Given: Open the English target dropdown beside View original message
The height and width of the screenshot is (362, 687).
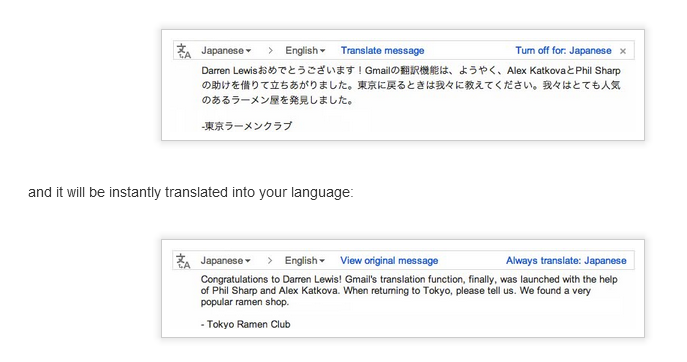Looking at the screenshot, I should pyautogui.click(x=305, y=260).
